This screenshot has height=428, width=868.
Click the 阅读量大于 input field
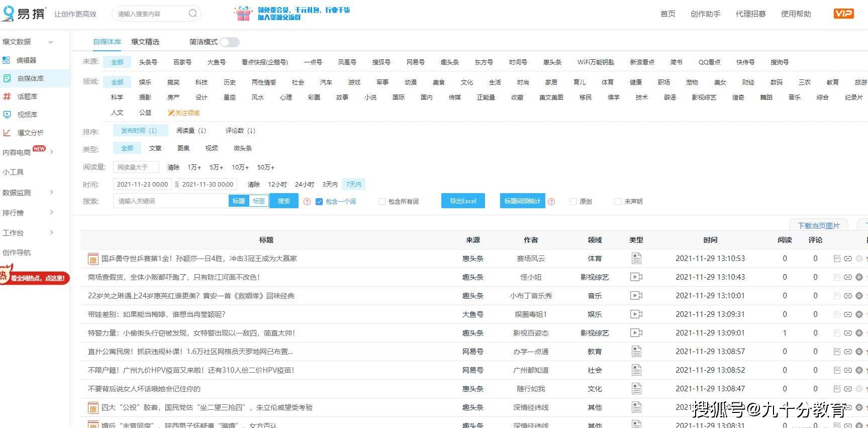(x=136, y=167)
